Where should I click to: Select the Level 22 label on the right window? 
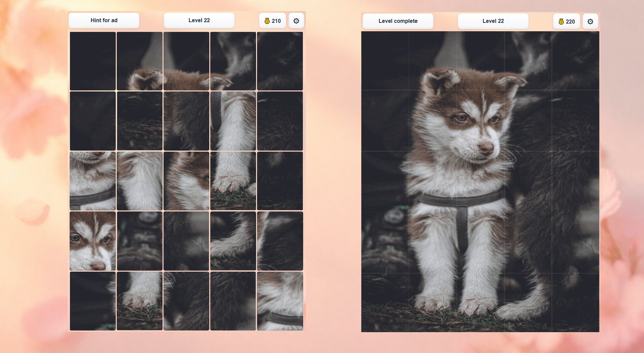tap(493, 21)
